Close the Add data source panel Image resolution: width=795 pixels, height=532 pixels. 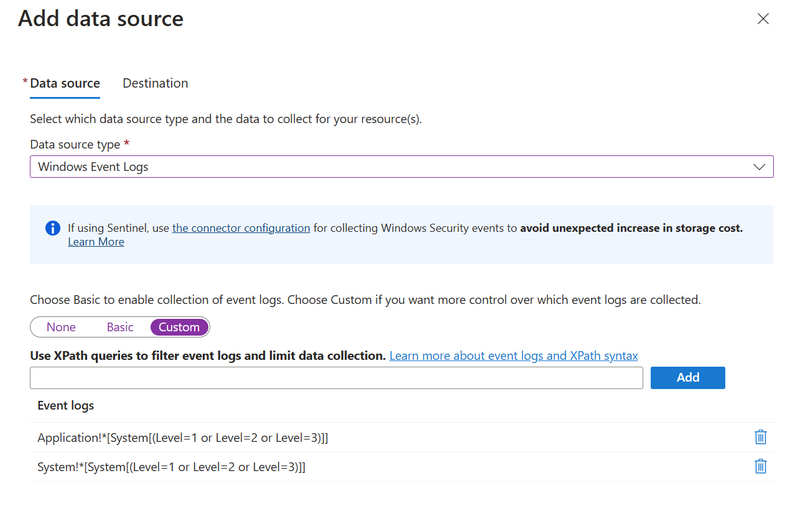763,19
